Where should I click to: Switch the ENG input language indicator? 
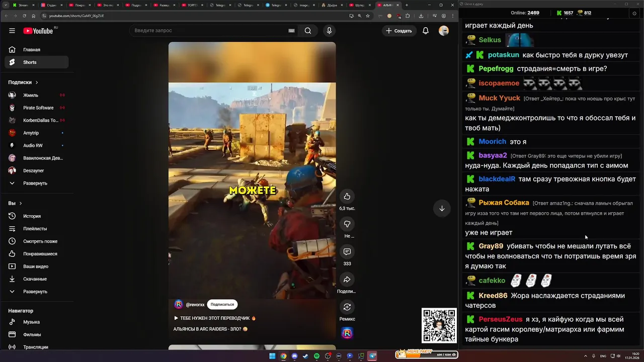point(603,356)
